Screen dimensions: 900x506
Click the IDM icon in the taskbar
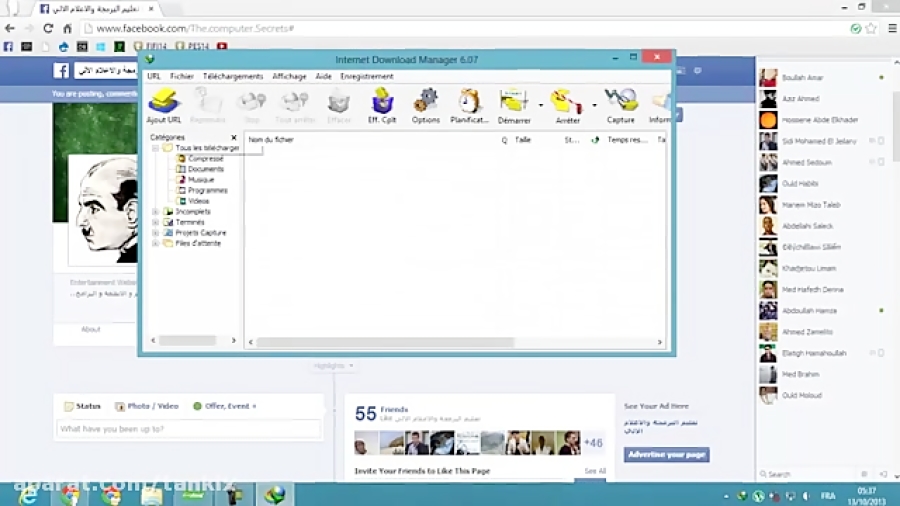275,495
